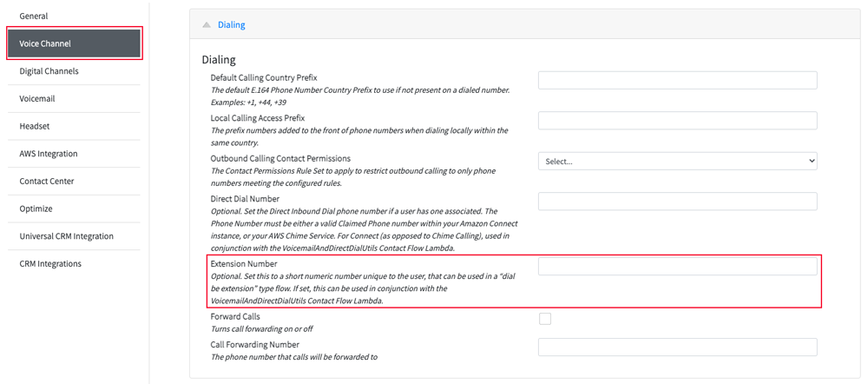Viewport: 868px width, 384px height.
Task: Focus the Local Calling Access Prefix field
Action: (678, 121)
